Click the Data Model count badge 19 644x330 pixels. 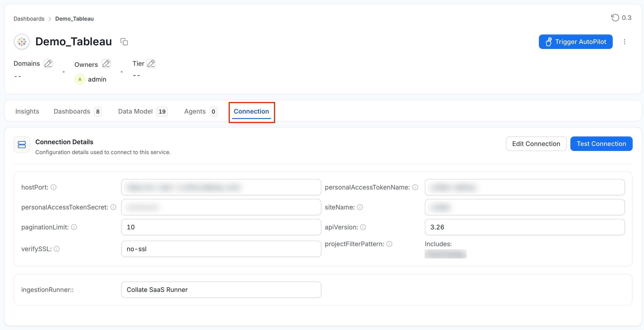pyautogui.click(x=162, y=112)
